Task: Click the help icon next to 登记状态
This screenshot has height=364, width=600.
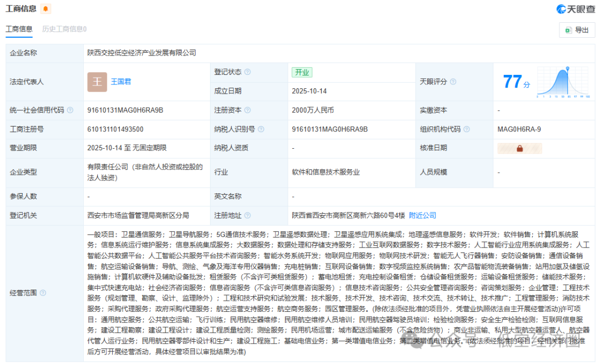Action: [x=247, y=72]
